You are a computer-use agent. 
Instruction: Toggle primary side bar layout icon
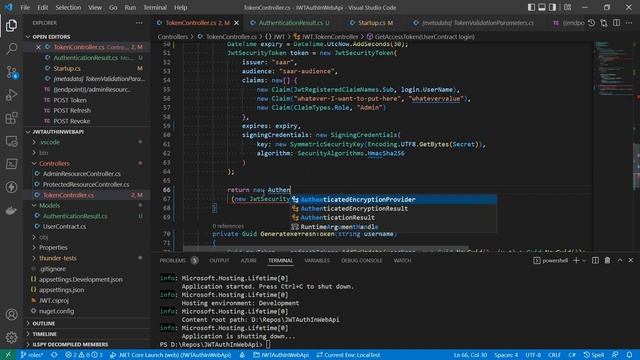531,7
